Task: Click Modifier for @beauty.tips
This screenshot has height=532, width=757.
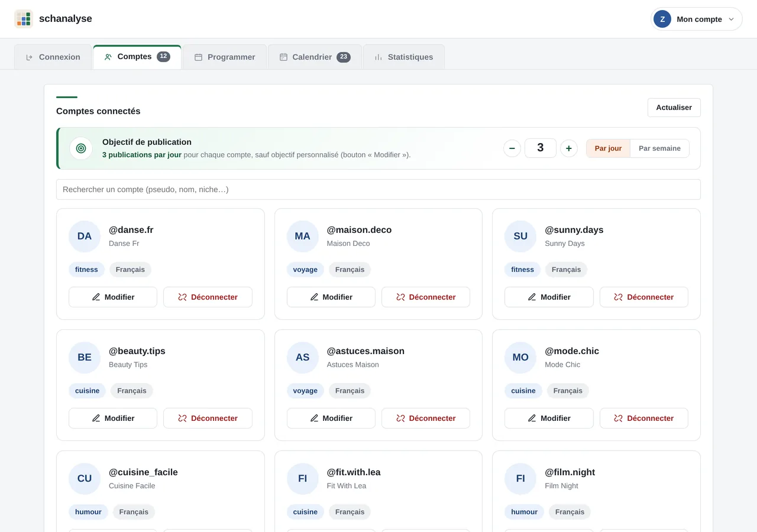Action: coord(113,419)
